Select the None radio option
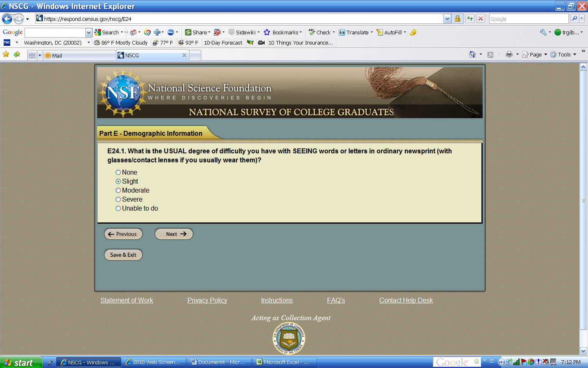Screen dimensions: 588x368 (x=118, y=173)
